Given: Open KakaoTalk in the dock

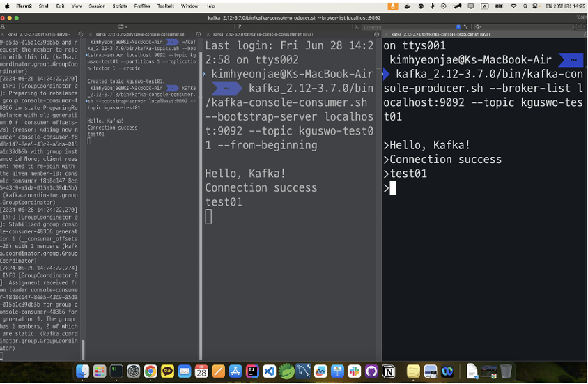Looking at the screenshot, I should pos(167,372).
